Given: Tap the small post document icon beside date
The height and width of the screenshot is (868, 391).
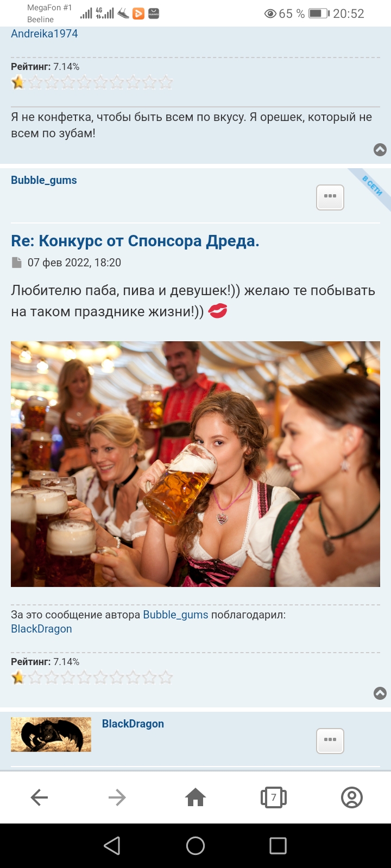Looking at the screenshot, I should click(x=16, y=263).
